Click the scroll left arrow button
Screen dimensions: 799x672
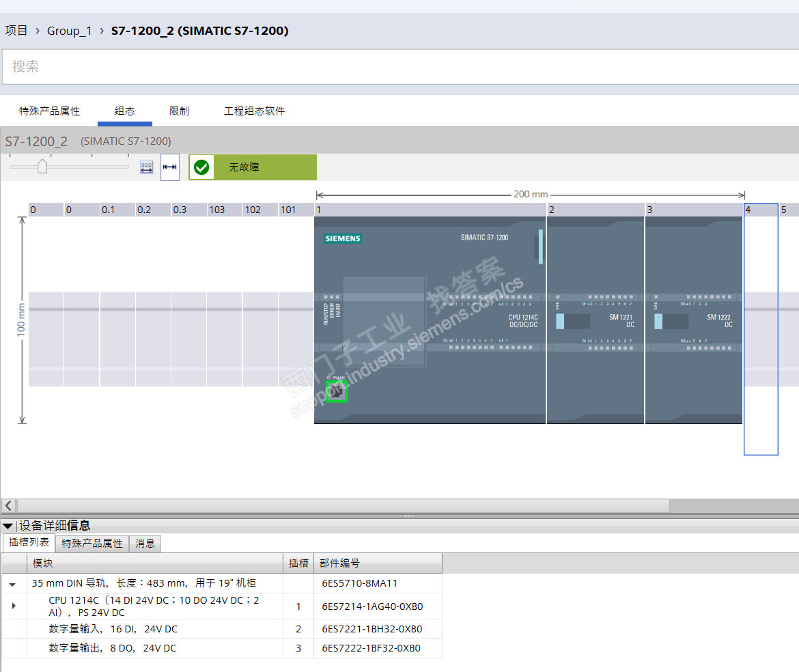click(x=9, y=505)
